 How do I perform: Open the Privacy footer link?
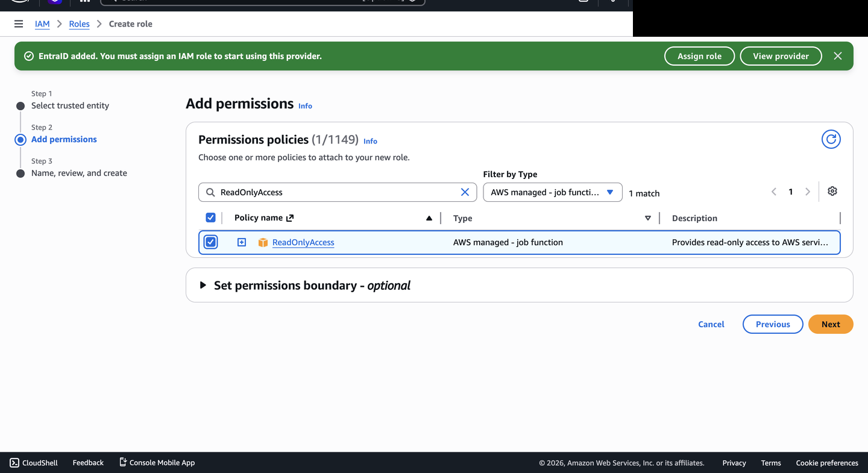pyautogui.click(x=734, y=463)
